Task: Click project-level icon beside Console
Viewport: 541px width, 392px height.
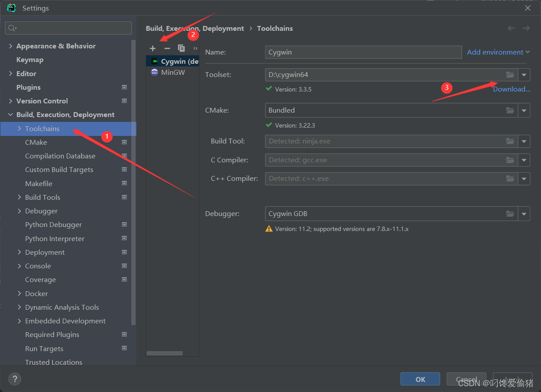Action: click(x=124, y=266)
